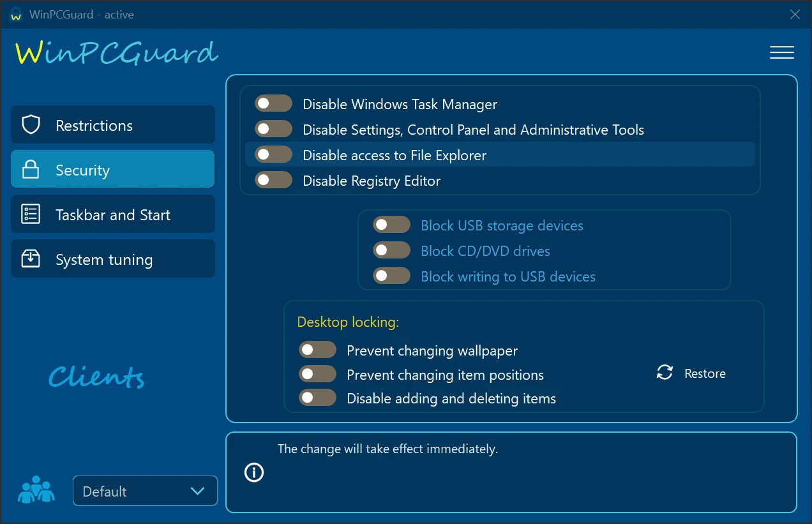Open the hamburger menu icon
The image size is (812, 524).
coord(781,52)
